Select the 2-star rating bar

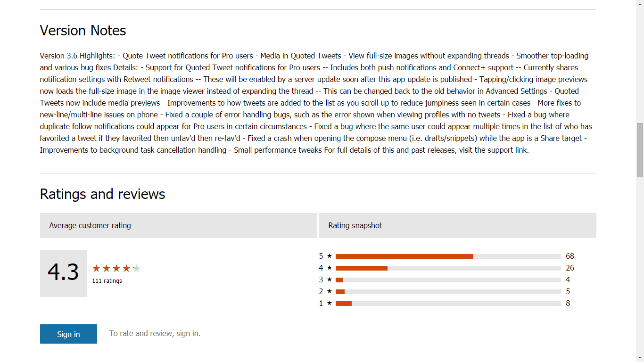click(x=448, y=292)
